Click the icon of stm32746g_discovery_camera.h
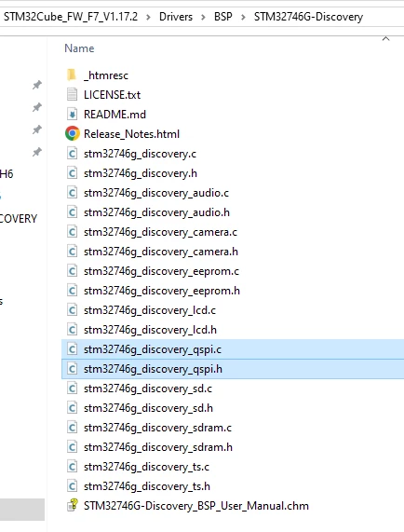 72,252
